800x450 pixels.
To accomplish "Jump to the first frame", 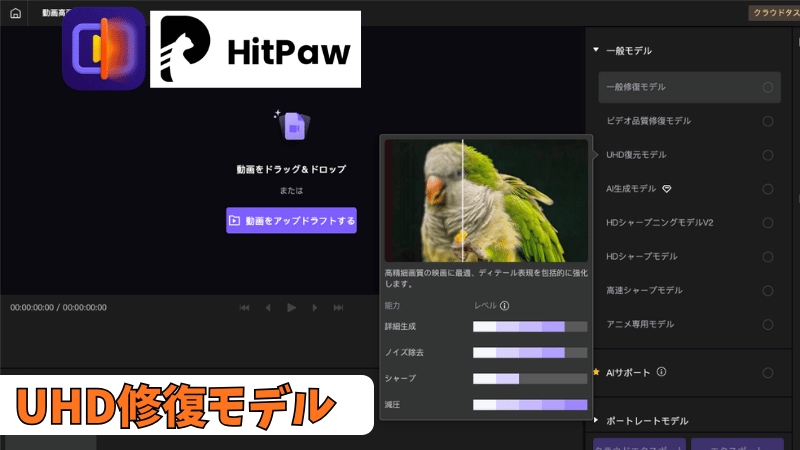I will pyautogui.click(x=244, y=308).
